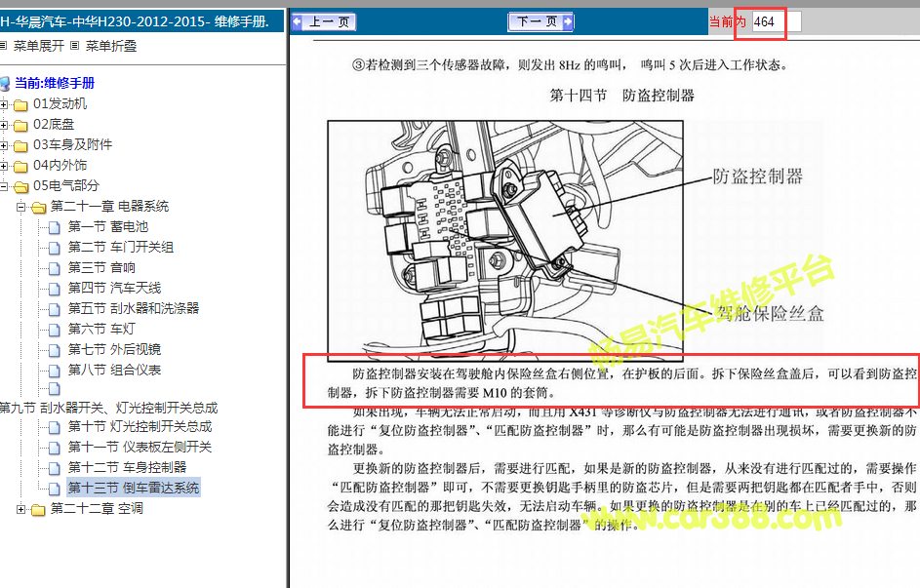Click page icon beside 第十二节 车身控制器
Image resolution: width=920 pixels, height=588 pixels.
pyautogui.click(x=54, y=468)
